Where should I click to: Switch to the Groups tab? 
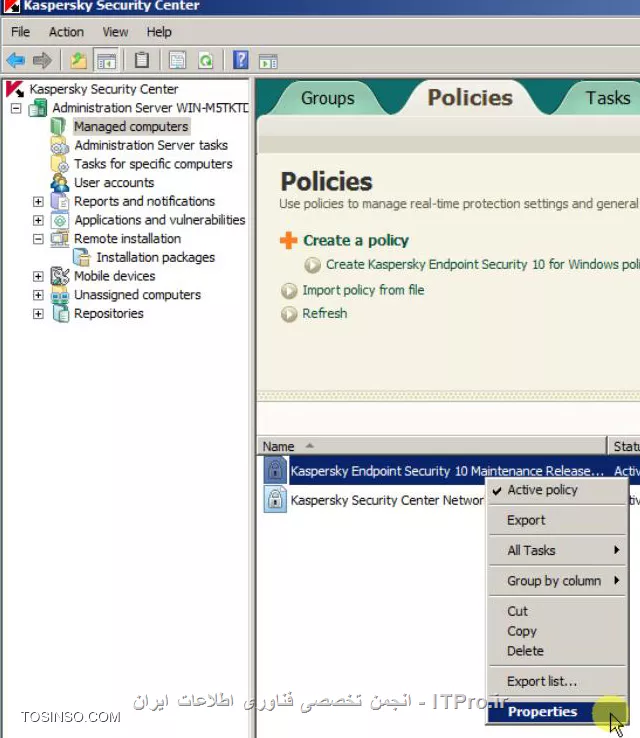[x=328, y=98]
